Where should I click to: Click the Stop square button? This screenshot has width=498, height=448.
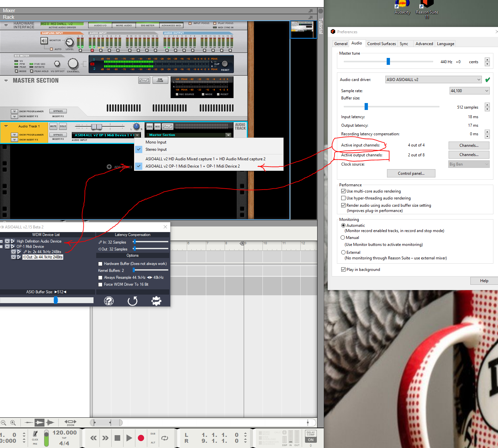click(x=117, y=438)
